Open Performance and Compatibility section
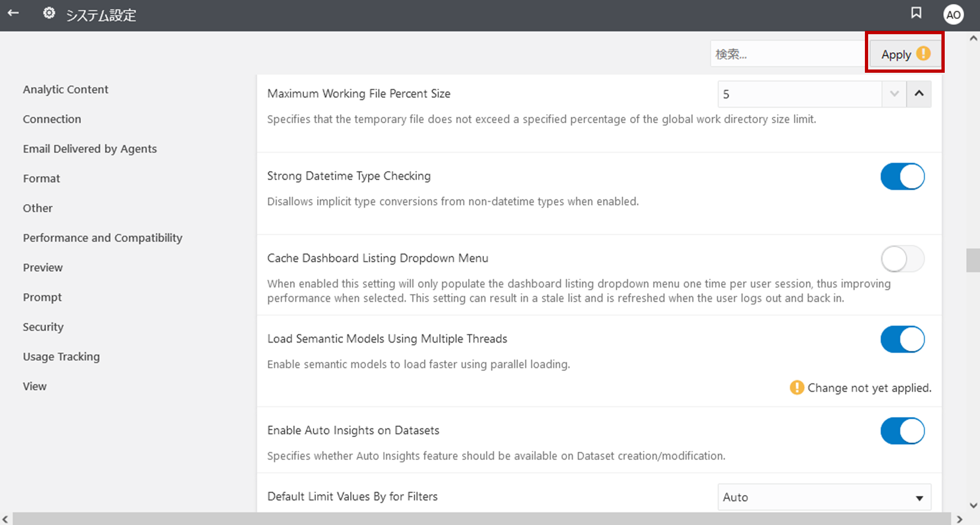The width and height of the screenshot is (980, 525). point(103,238)
